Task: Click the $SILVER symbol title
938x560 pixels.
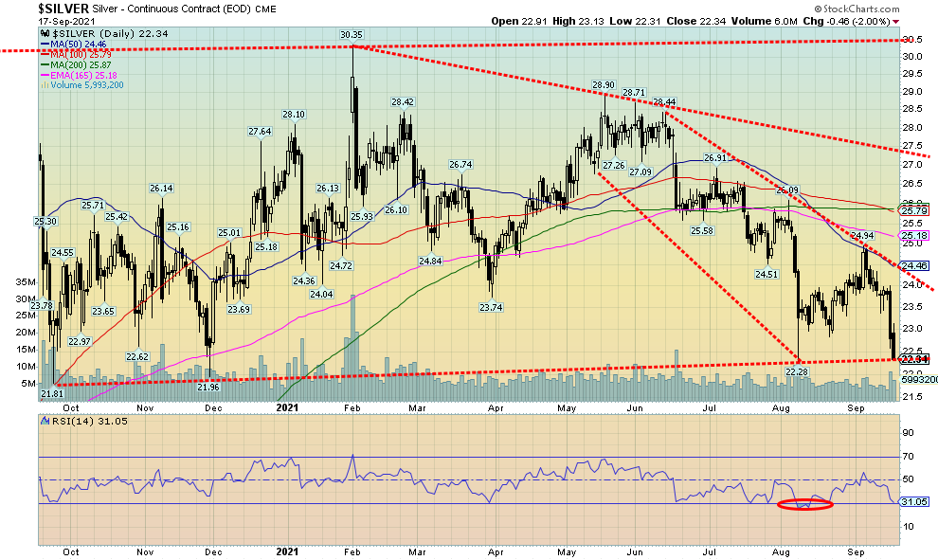Action: pyautogui.click(x=63, y=8)
